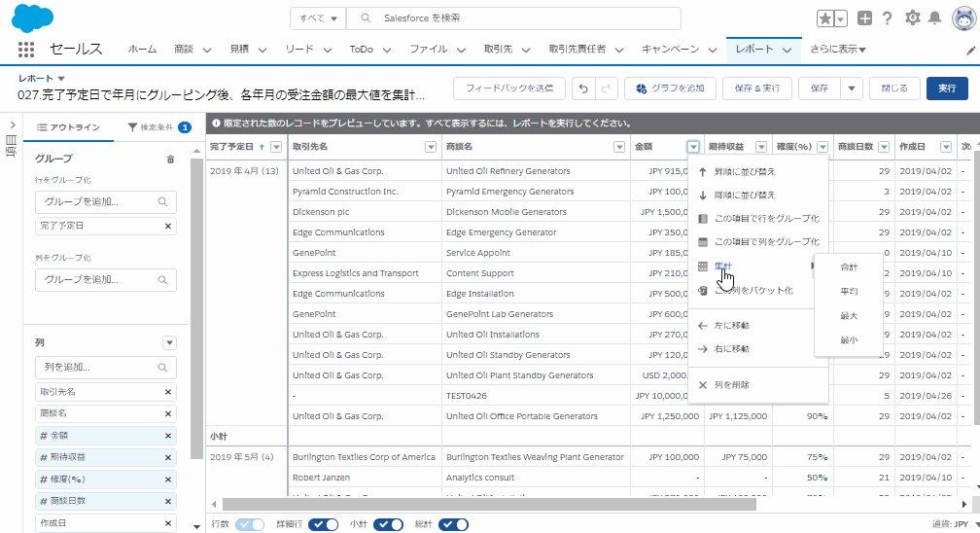This screenshot has height=533, width=980.
Task: Open global actions plus icon
Action: tap(864, 18)
